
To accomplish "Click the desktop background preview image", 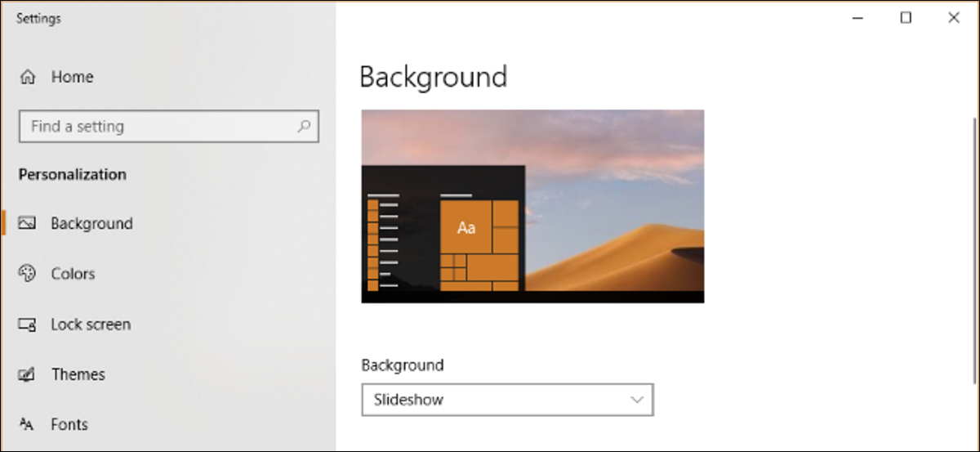I will pyautogui.click(x=532, y=206).
